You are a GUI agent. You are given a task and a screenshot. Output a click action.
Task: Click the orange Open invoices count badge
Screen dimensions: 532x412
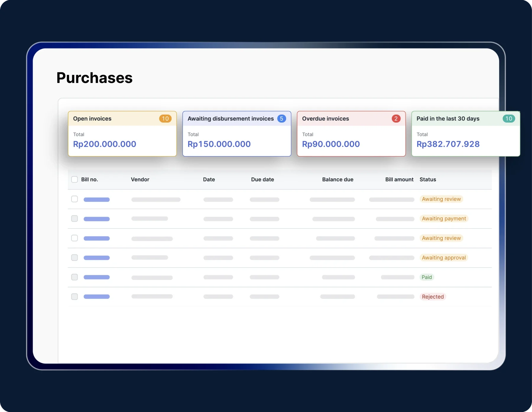[165, 119]
